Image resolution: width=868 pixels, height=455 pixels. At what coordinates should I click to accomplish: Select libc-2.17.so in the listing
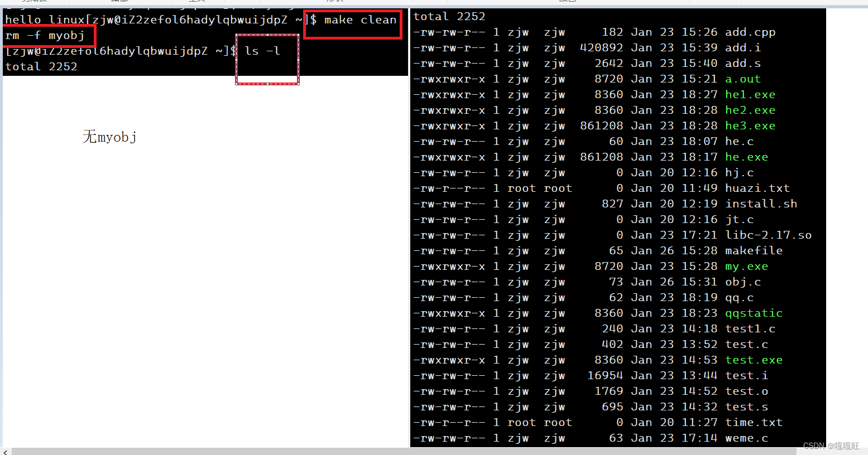(x=768, y=235)
